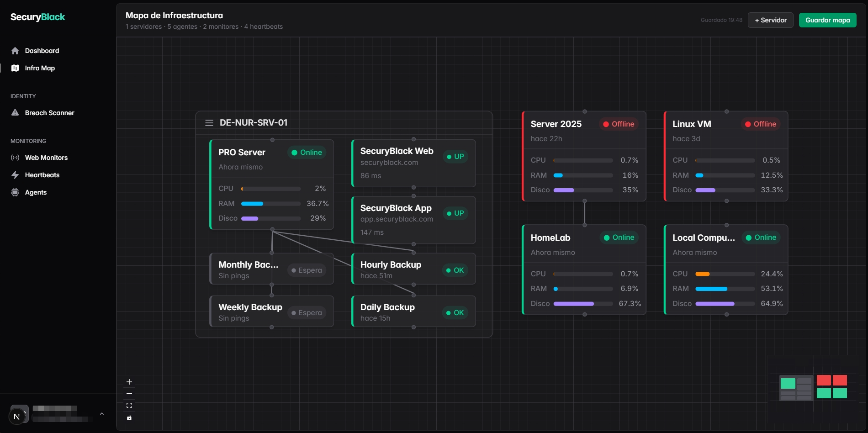
Task: Click the Guardado 19:48 saved timestamp
Action: 721,20
